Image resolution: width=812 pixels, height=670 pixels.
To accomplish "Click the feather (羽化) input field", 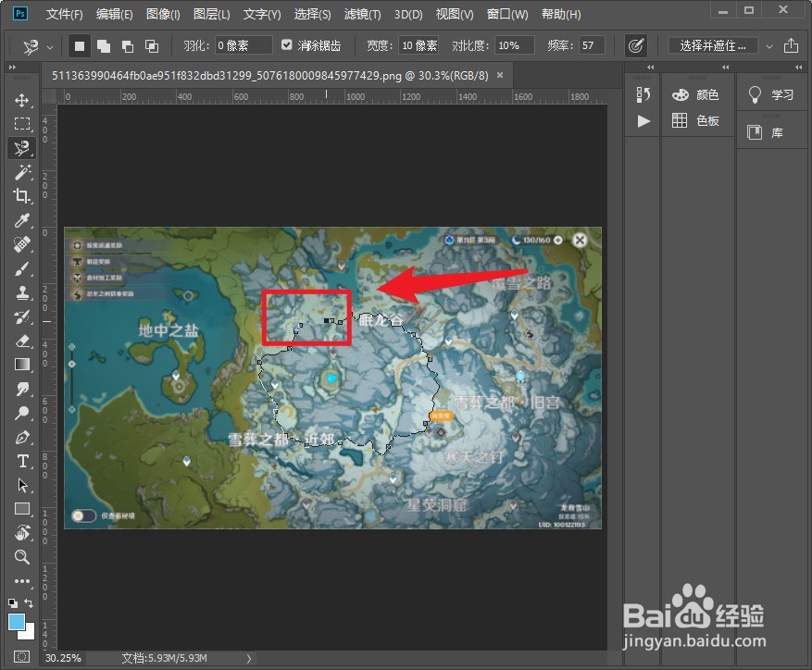I will [244, 45].
